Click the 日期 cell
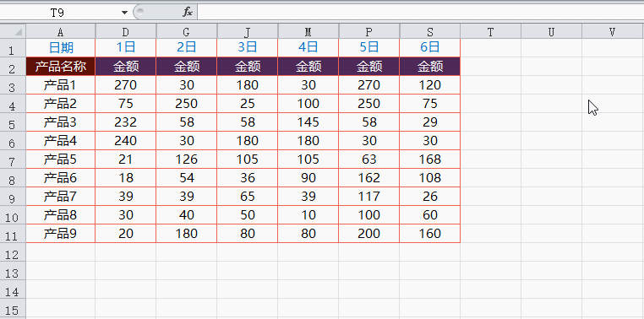The height and width of the screenshot is (319, 644). 61,48
